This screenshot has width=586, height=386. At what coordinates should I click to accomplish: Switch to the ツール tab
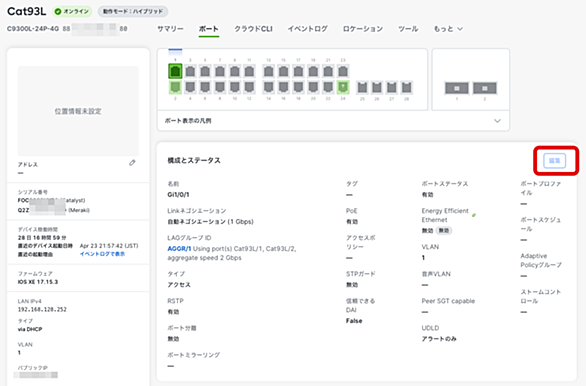click(x=408, y=29)
